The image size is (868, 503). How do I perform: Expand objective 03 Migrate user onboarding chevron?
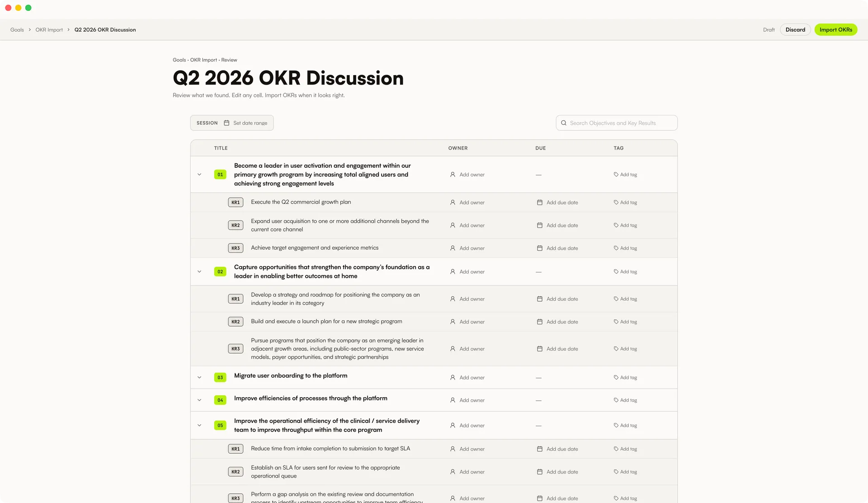199,378
